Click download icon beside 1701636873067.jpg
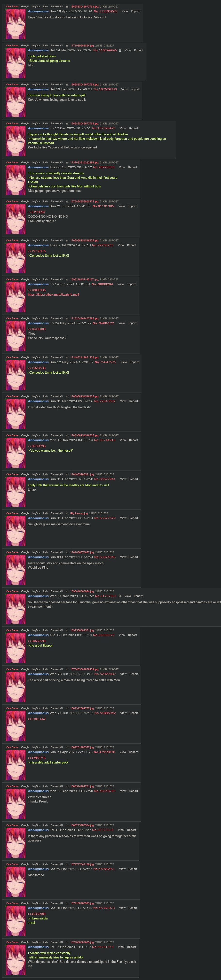Viewport: 221px width, 980px height. [x=67, y=552]
